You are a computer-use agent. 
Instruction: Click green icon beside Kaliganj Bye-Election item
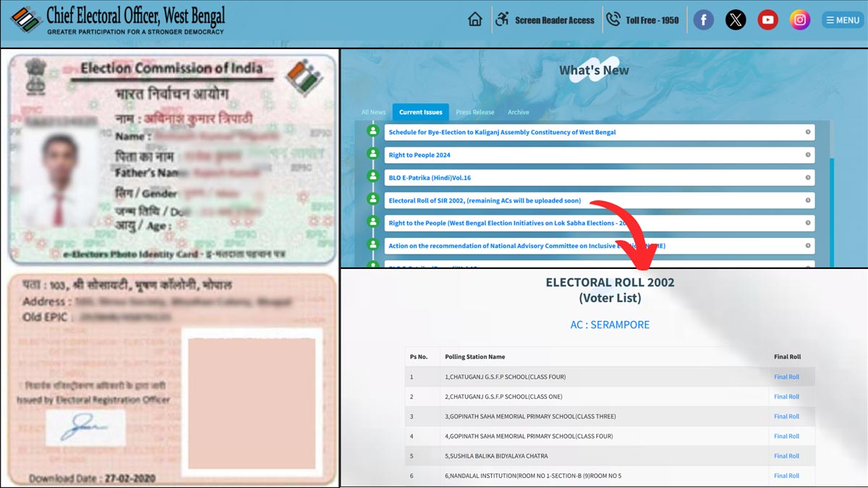373,131
